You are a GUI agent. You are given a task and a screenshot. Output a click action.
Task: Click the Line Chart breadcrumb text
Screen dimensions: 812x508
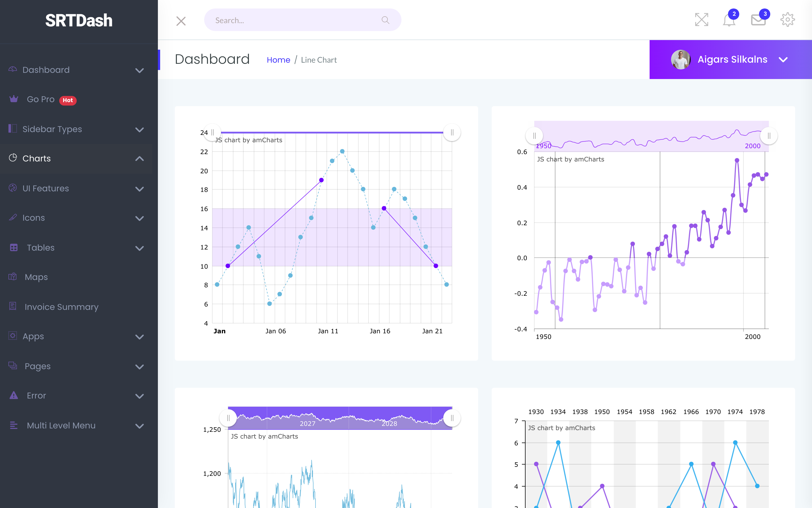(319, 60)
